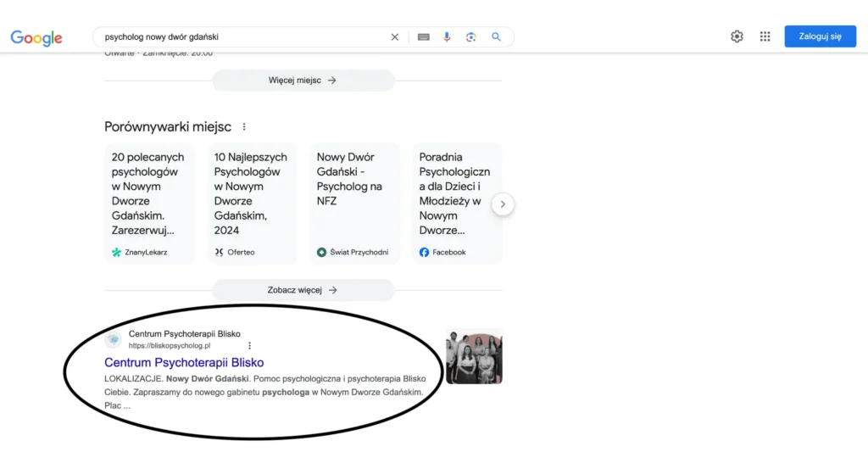Open Porównywarki miejsc three-dot menu
868x463 pixels.
coord(244,127)
